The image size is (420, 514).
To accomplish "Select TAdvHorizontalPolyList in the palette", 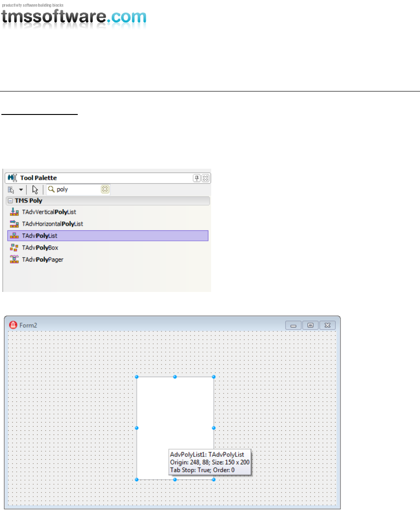I will pyautogui.click(x=108, y=224).
